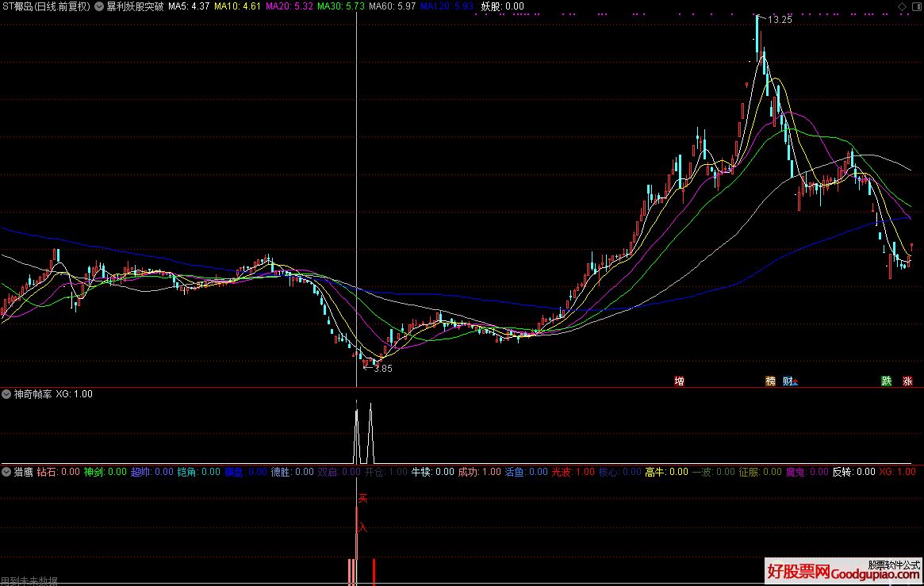
Task: Click the 高牛: 0.00 value
Action: [666, 472]
